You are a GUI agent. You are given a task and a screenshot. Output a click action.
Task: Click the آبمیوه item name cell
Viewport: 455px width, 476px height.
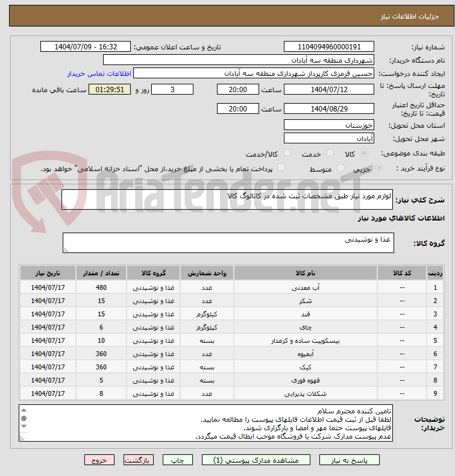tap(306, 354)
